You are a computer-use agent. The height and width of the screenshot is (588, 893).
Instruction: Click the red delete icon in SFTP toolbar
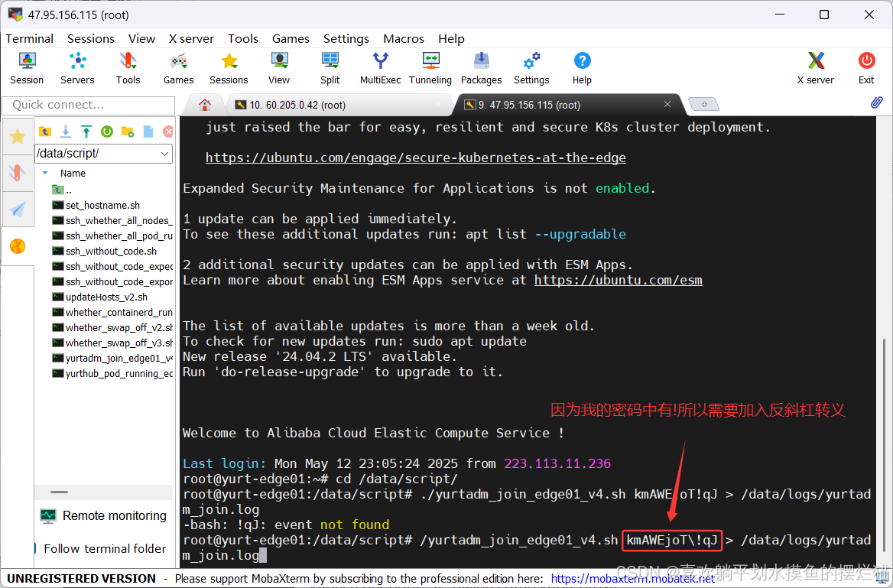[x=168, y=132]
